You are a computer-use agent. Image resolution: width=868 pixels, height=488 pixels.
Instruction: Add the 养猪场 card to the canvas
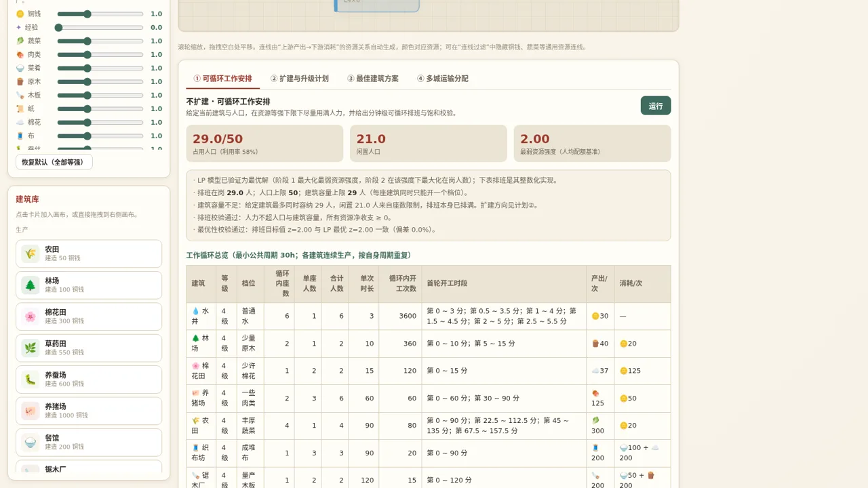pyautogui.click(x=89, y=411)
